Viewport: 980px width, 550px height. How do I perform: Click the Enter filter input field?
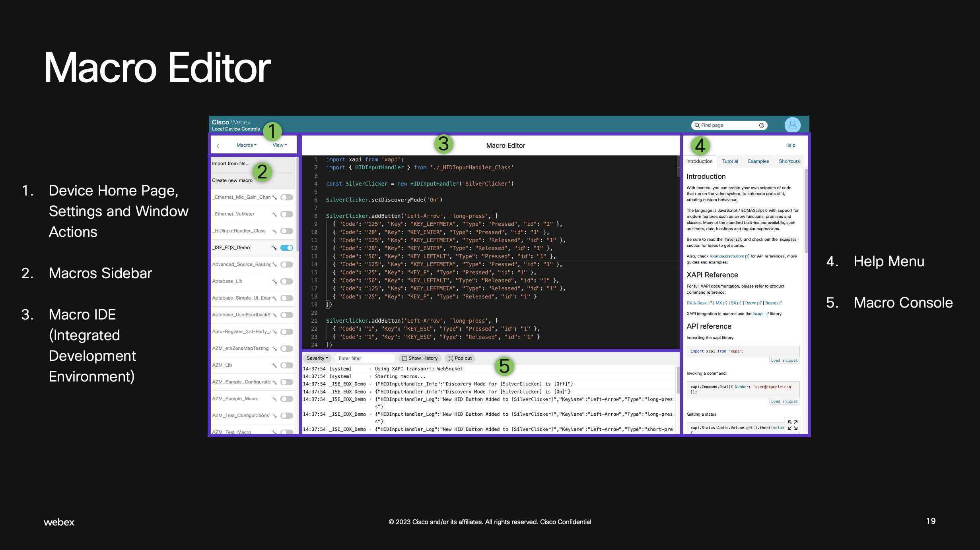pos(365,358)
